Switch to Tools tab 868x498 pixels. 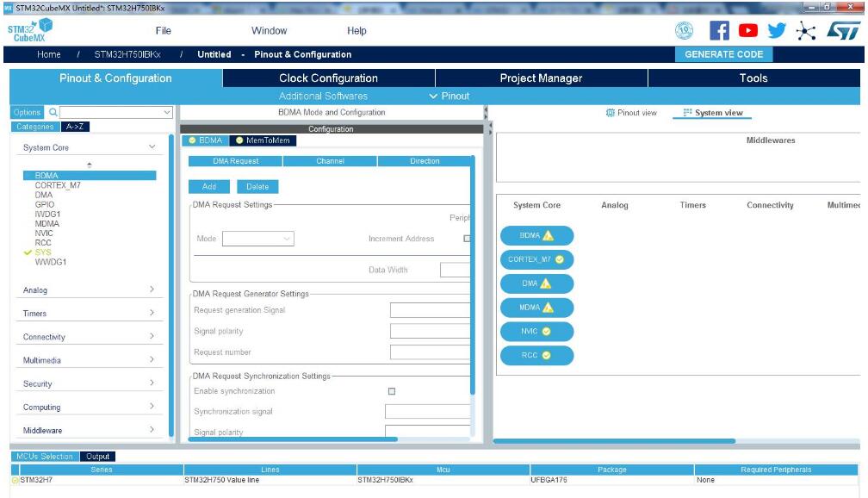pos(754,78)
